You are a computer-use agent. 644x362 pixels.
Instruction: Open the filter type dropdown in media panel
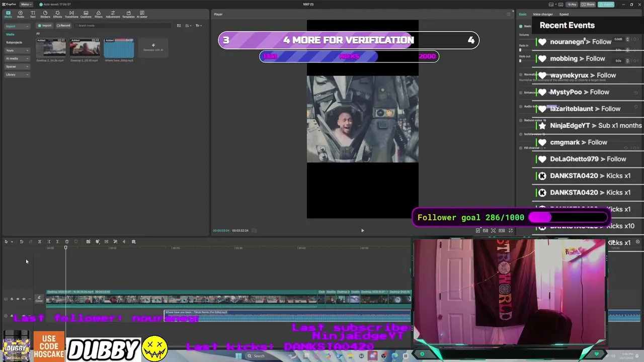198,26
